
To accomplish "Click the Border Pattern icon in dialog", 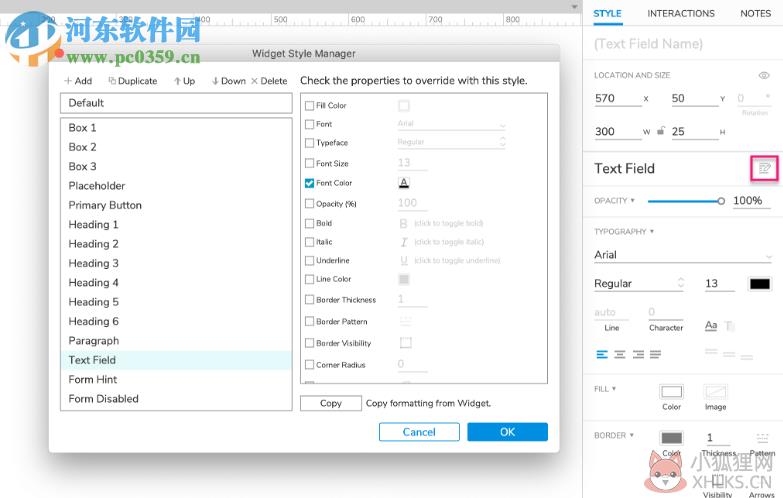I will click(406, 321).
